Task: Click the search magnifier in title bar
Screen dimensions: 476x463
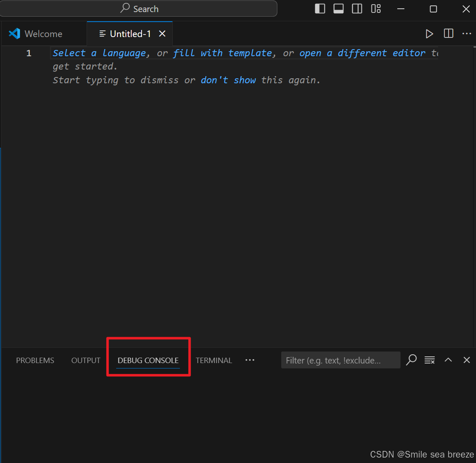Action: pyautogui.click(x=124, y=8)
